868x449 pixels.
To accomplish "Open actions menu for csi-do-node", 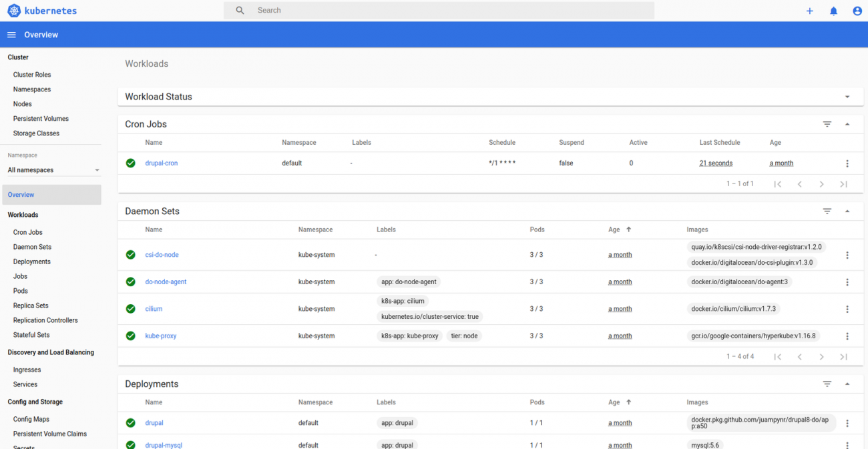I will click(847, 255).
